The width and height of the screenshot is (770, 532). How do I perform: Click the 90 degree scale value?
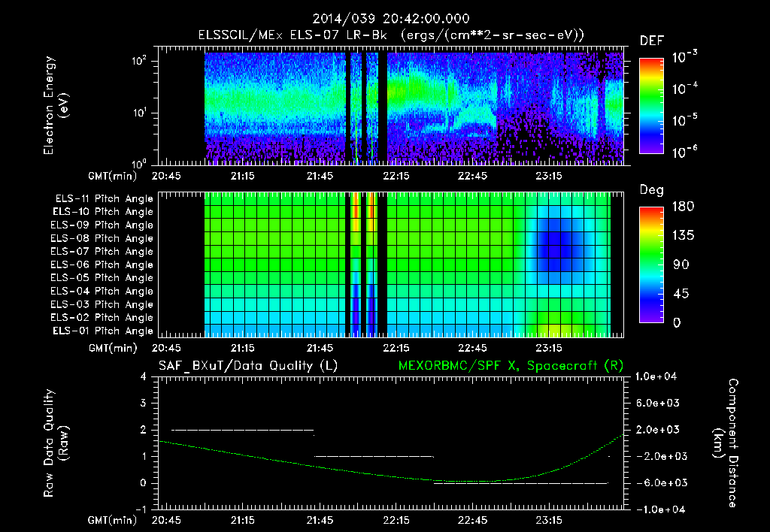click(x=681, y=264)
